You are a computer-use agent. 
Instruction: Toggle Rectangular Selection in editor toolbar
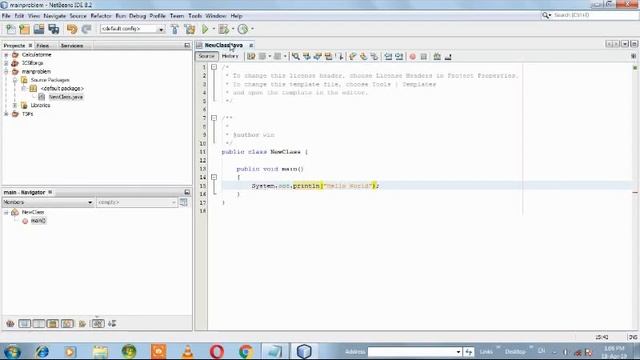pyautogui.click(x=340, y=56)
